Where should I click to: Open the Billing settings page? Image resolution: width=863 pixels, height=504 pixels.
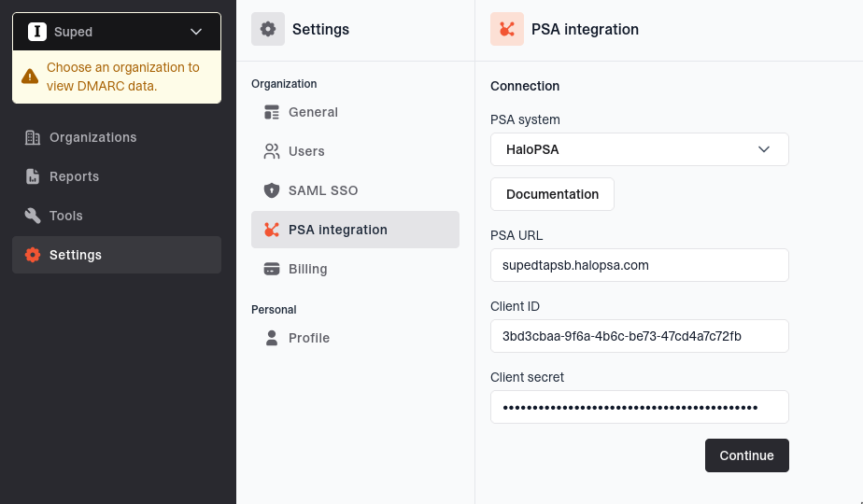355,269
